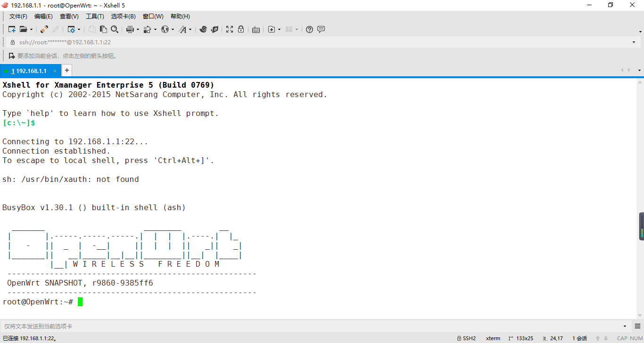Click the 133x25 terminal size indicator
Screen dimensions: 644x343
click(x=521, y=338)
